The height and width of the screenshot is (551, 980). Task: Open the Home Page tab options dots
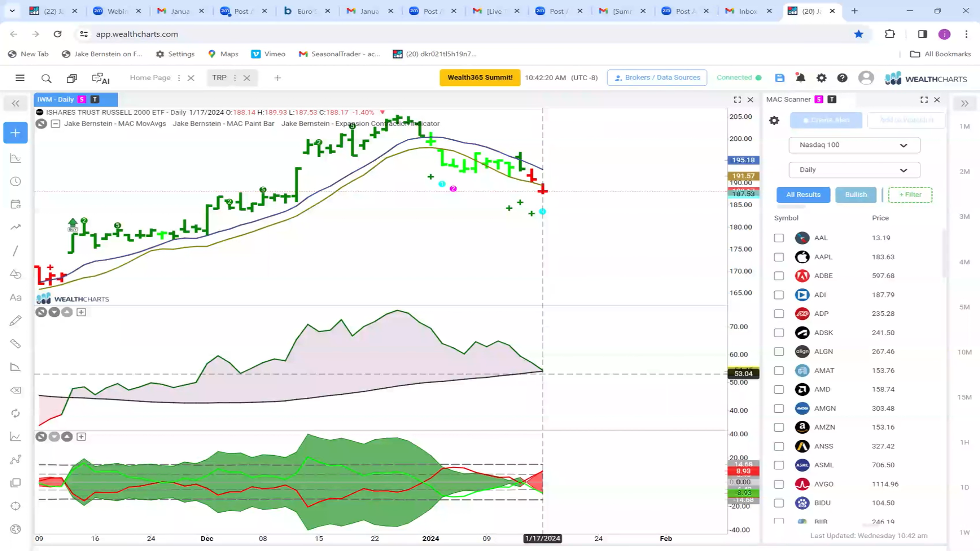[x=179, y=78]
